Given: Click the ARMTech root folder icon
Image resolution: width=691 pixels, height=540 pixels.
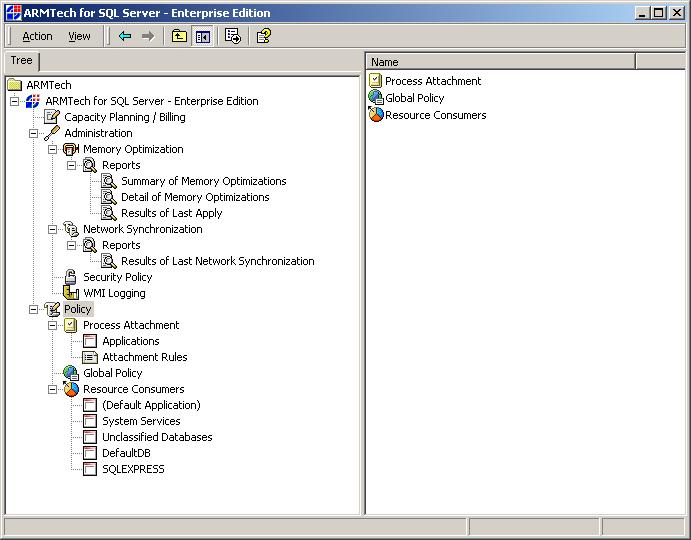Looking at the screenshot, I should pos(15,85).
